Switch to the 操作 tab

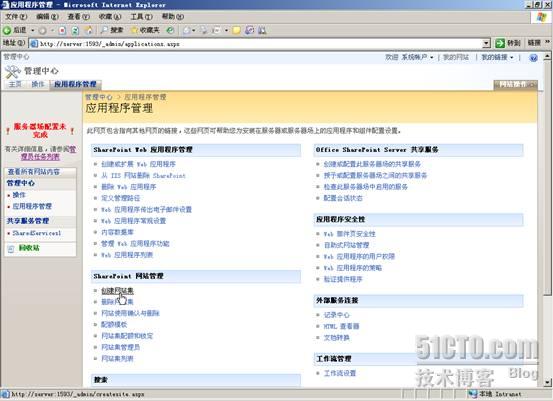[x=38, y=84]
